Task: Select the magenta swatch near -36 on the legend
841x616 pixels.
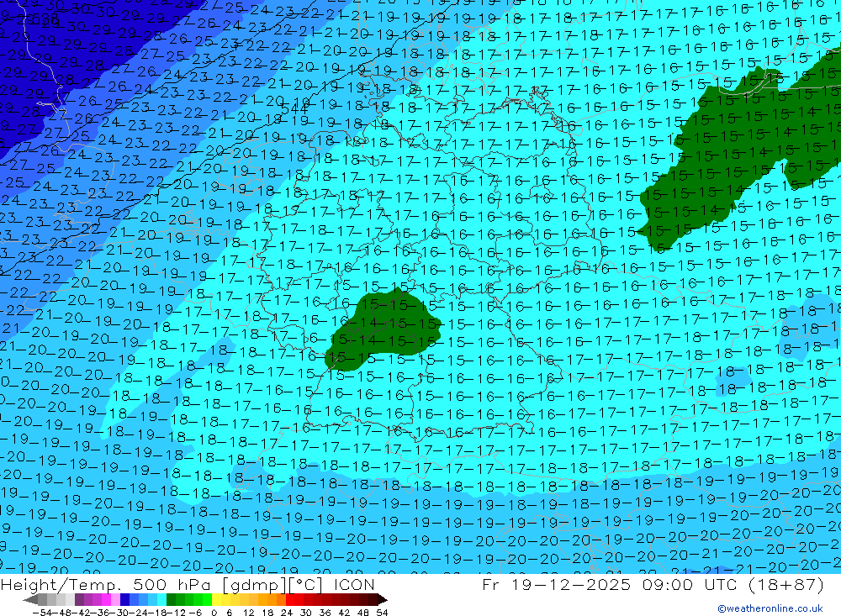Action: tap(105, 599)
